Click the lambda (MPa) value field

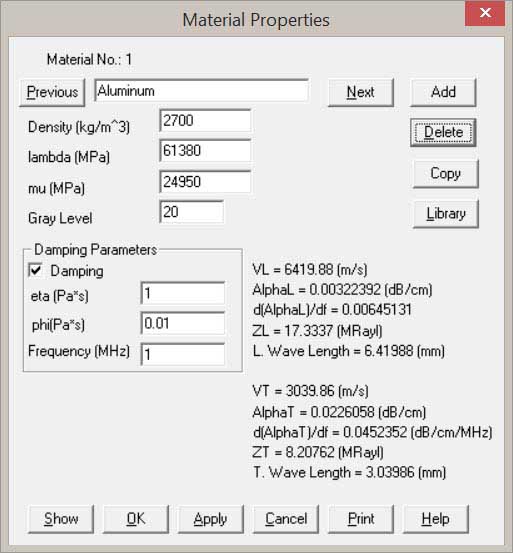click(x=205, y=151)
